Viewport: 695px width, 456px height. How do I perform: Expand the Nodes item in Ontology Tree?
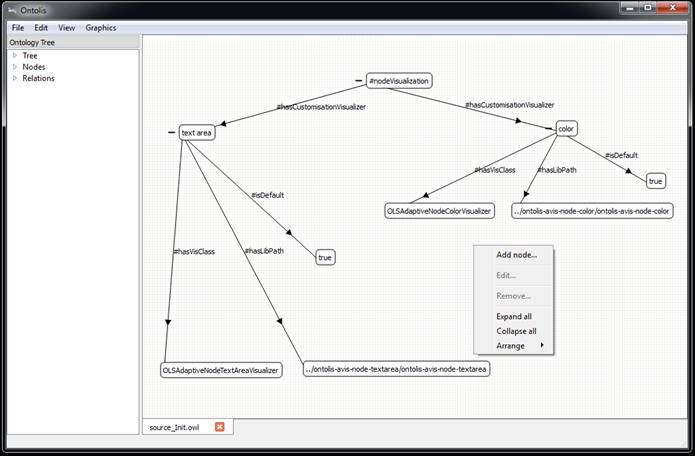[15, 67]
